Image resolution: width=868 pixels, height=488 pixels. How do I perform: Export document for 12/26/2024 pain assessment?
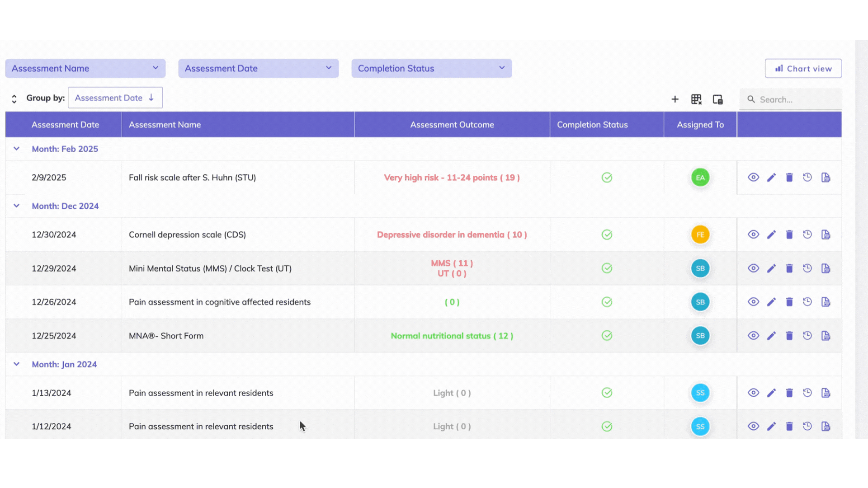pos(826,302)
